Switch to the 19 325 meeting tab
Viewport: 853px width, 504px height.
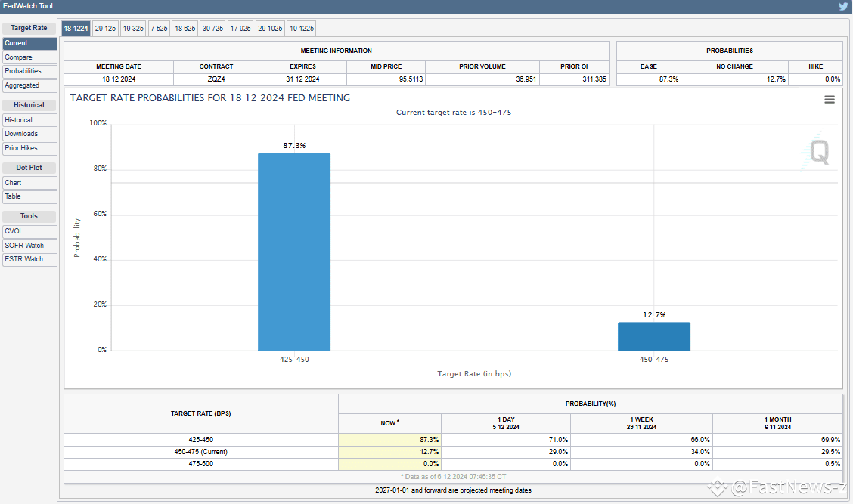(133, 28)
